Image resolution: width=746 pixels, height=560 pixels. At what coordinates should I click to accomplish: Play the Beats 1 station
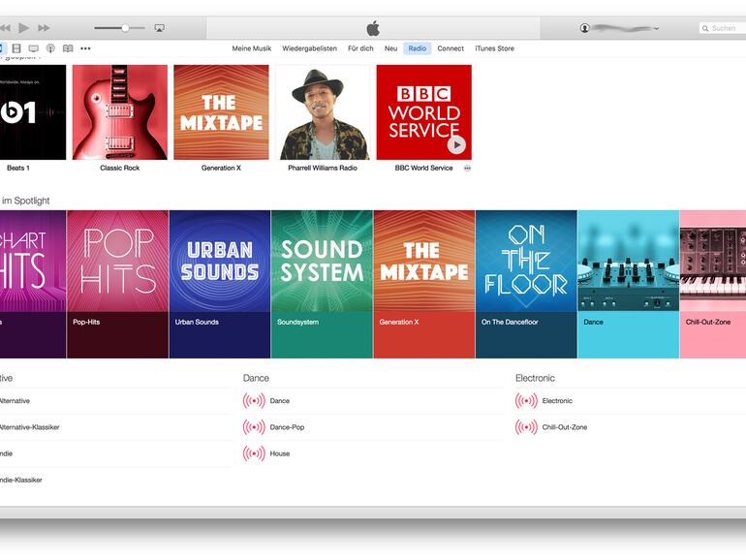click(31, 112)
